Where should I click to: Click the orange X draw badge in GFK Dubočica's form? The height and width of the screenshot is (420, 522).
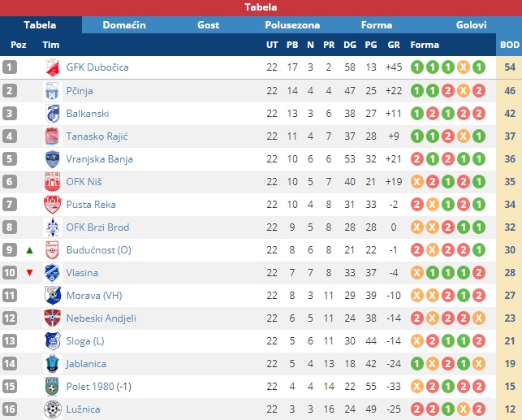coord(463,67)
